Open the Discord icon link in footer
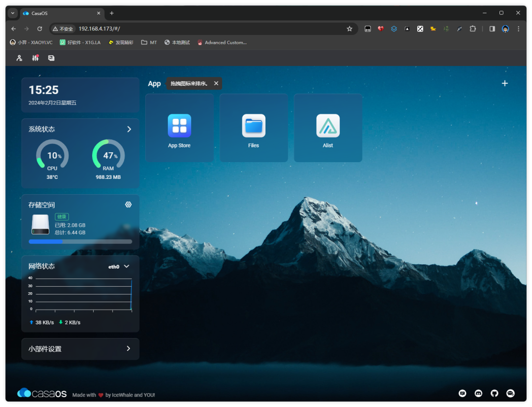 point(478,393)
